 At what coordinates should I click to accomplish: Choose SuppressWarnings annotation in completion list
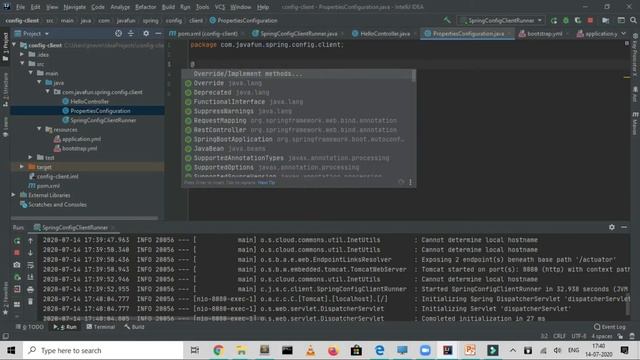pos(297,111)
